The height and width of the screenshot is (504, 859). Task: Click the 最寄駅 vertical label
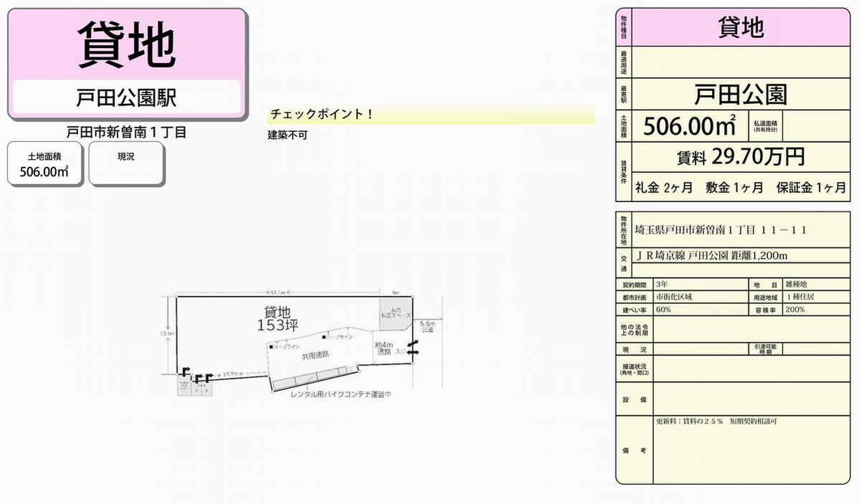[623, 94]
